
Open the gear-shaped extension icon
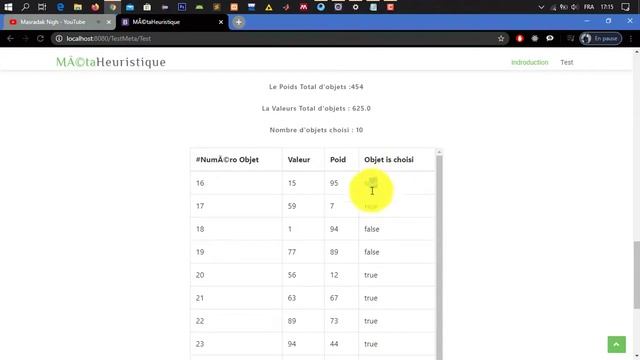[x=535, y=38]
